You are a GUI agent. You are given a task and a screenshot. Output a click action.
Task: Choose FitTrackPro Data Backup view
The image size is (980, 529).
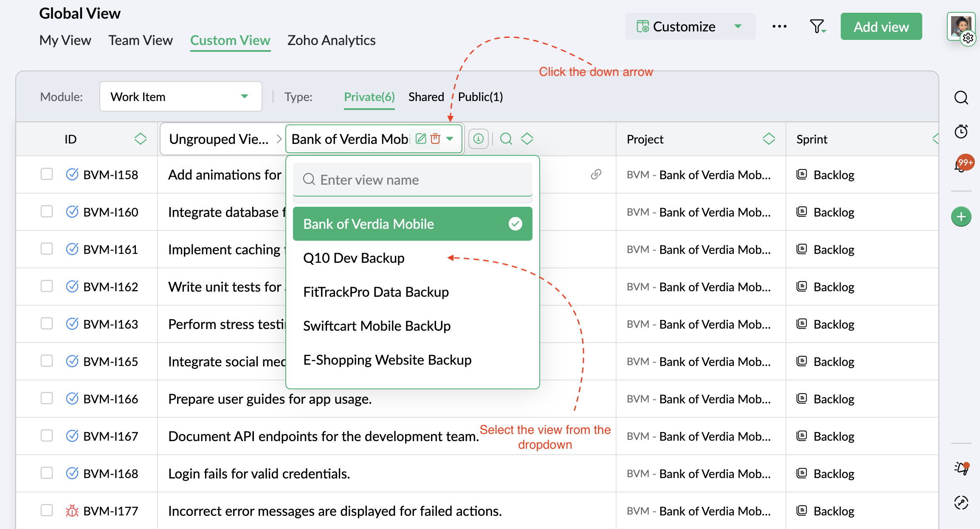coord(412,292)
